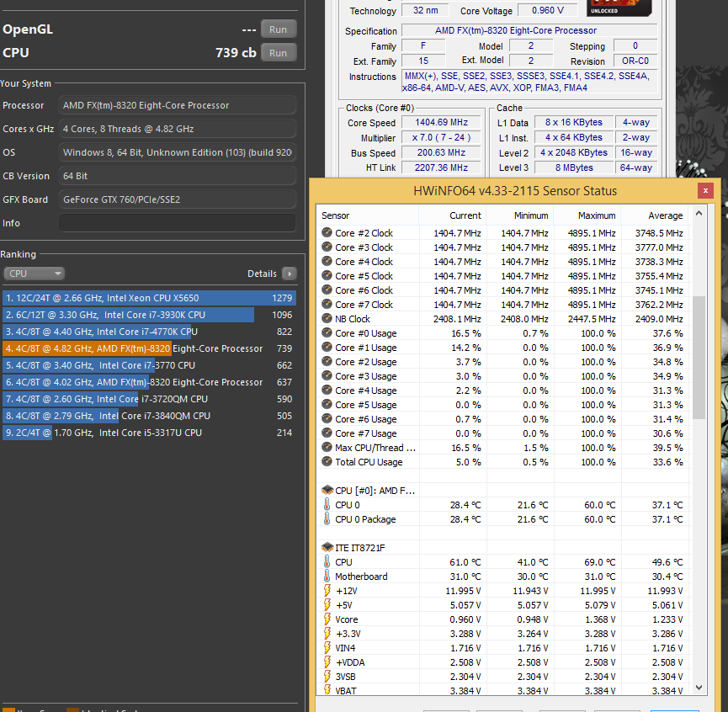Click the Core #2 Usage gauge icon
The height and width of the screenshot is (712, 728).
[327, 362]
